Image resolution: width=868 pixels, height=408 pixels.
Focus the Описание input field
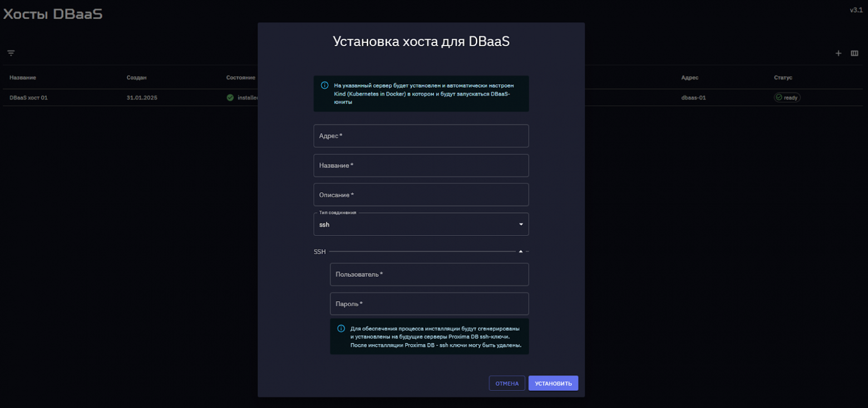pos(421,195)
